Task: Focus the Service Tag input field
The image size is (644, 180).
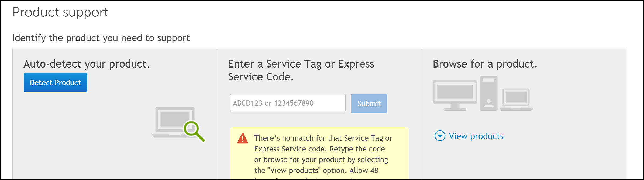Action: pos(287,103)
